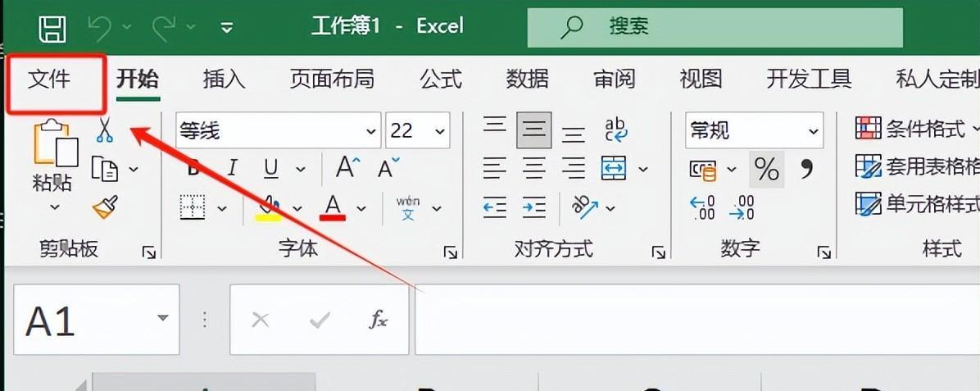Open the font color palette arrow
This screenshot has height=391, width=980.
tap(361, 208)
